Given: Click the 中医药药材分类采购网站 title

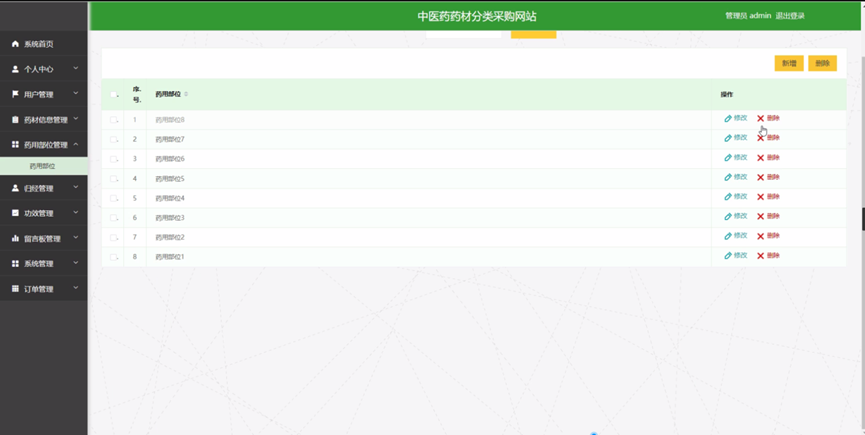Looking at the screenshot, I should click(x=477, y=17).
